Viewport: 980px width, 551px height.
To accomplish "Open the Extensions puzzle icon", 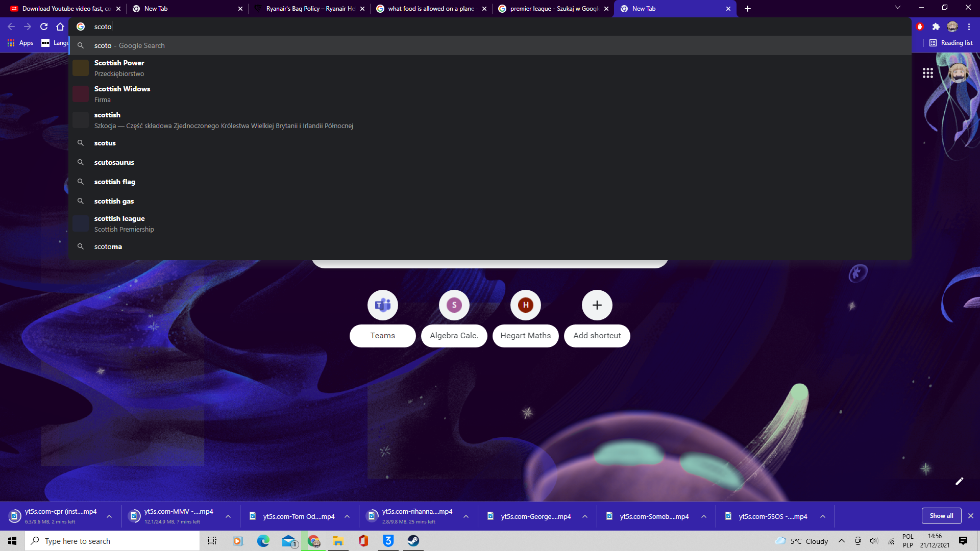I will (x=936, y=27).
